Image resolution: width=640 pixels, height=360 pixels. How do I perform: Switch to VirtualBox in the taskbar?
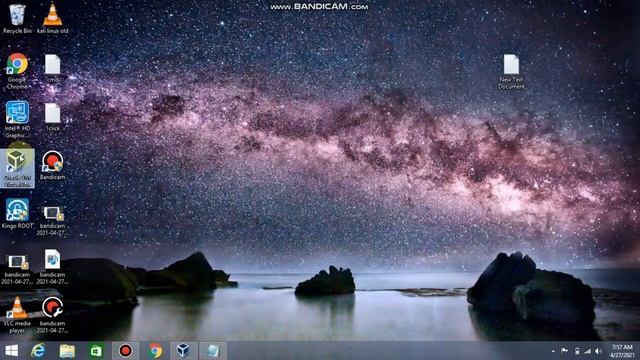click(183, 351)
